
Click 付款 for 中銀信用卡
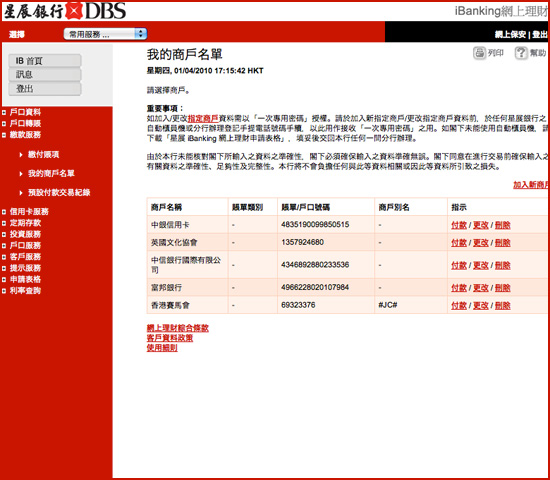[x=459, y=225]
